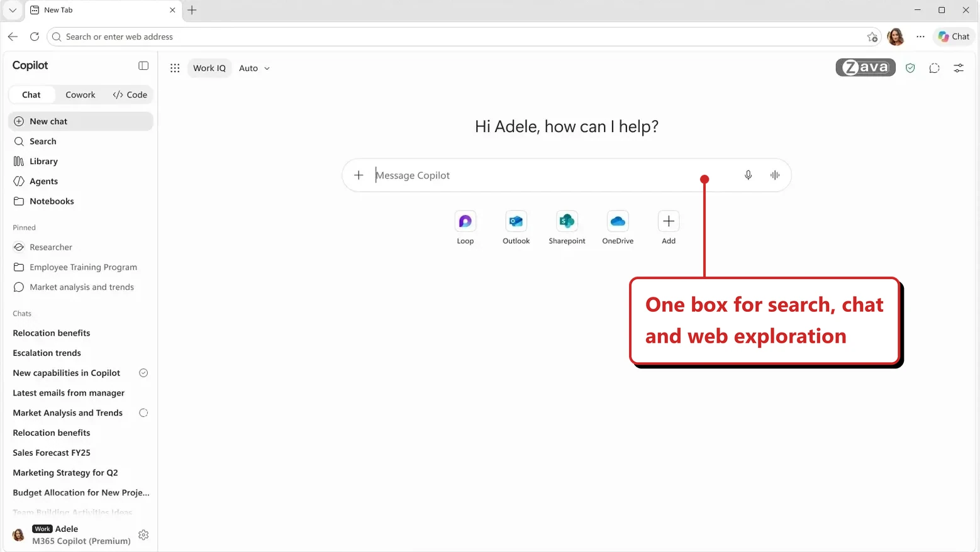Open the New capabilities in Copilot chat
The height and width of the screenshot is (552, 980).
(x=67, y=373)
